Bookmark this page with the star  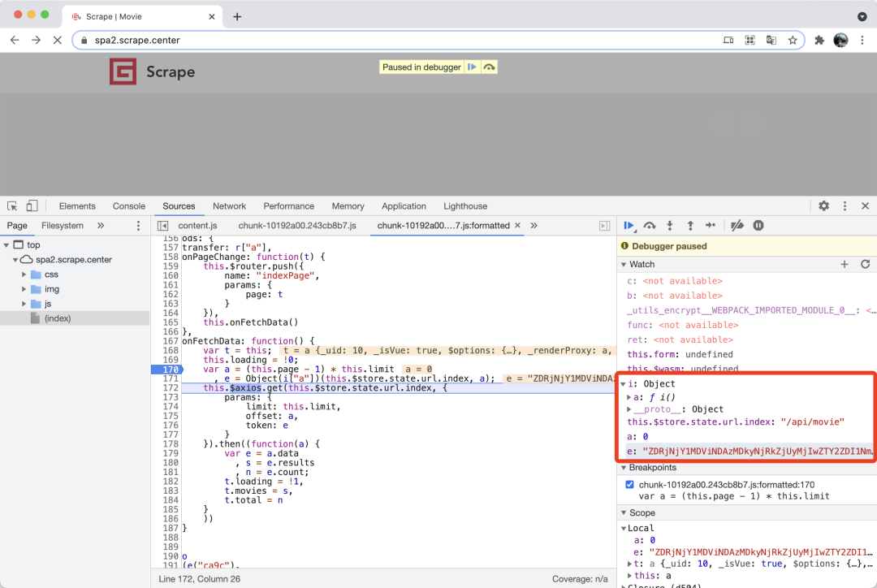click(x=793, y=41)
